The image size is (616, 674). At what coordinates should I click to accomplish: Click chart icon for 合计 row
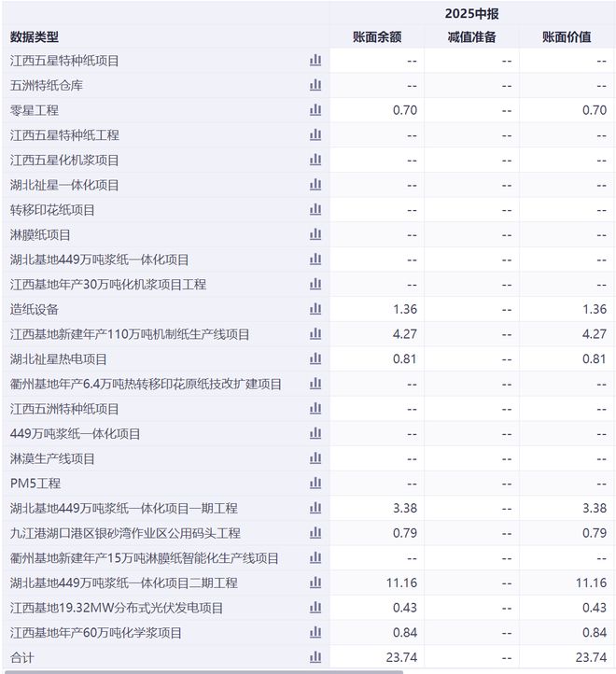pos(315,658)
